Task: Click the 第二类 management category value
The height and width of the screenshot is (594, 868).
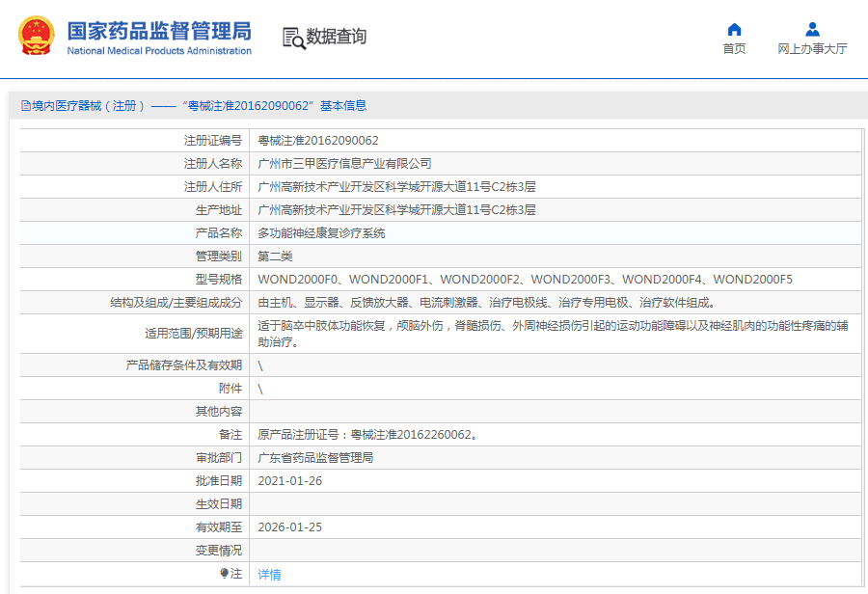Action: click(x=275, y=256)
